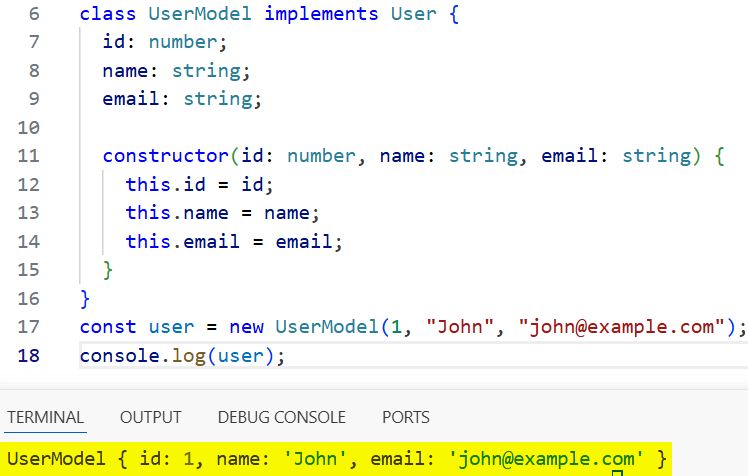Click the 'new' keyword on line 17
The width and height of the screenshot is (748, 476).
246,327
